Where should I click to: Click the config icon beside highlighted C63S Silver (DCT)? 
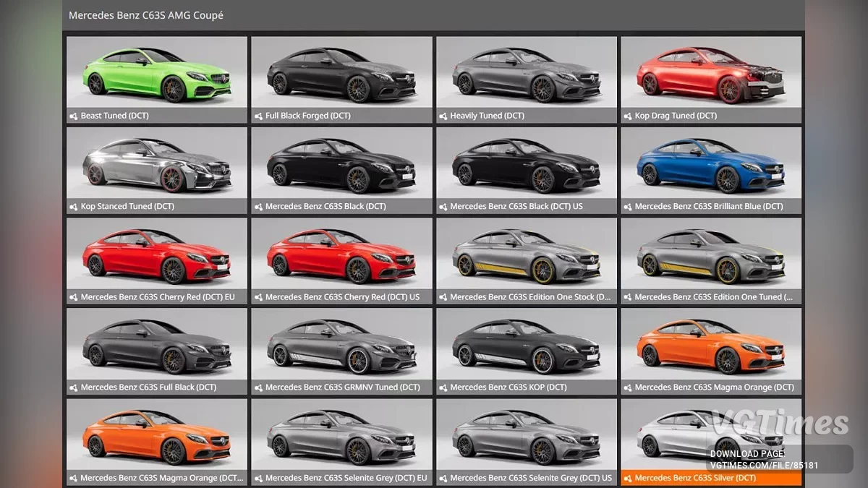click(628, 478)
